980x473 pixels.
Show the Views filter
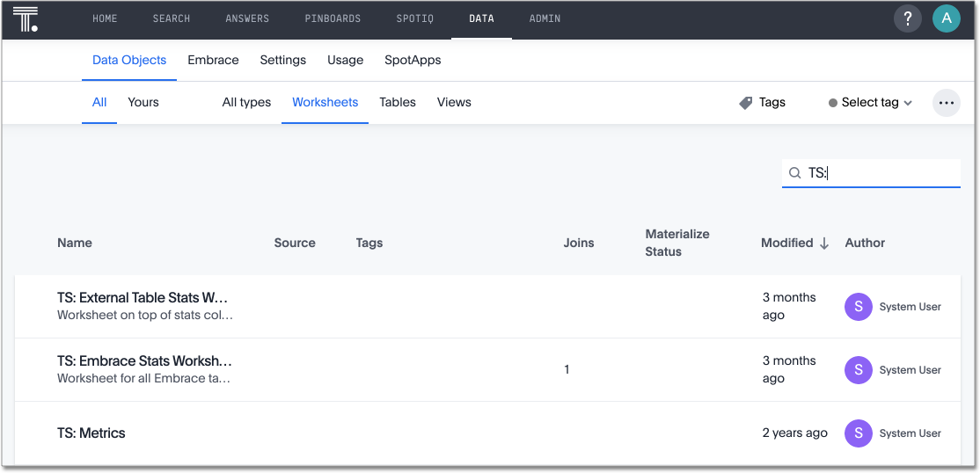(x=454, y=102)
